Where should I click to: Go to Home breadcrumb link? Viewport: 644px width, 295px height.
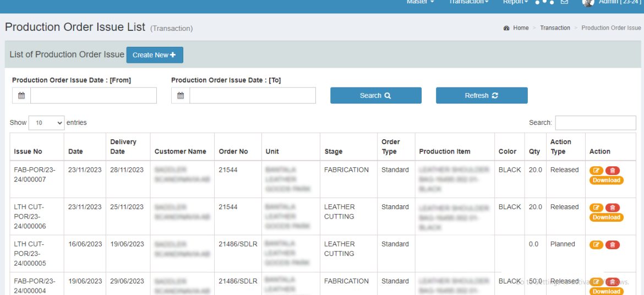point(520,28)
